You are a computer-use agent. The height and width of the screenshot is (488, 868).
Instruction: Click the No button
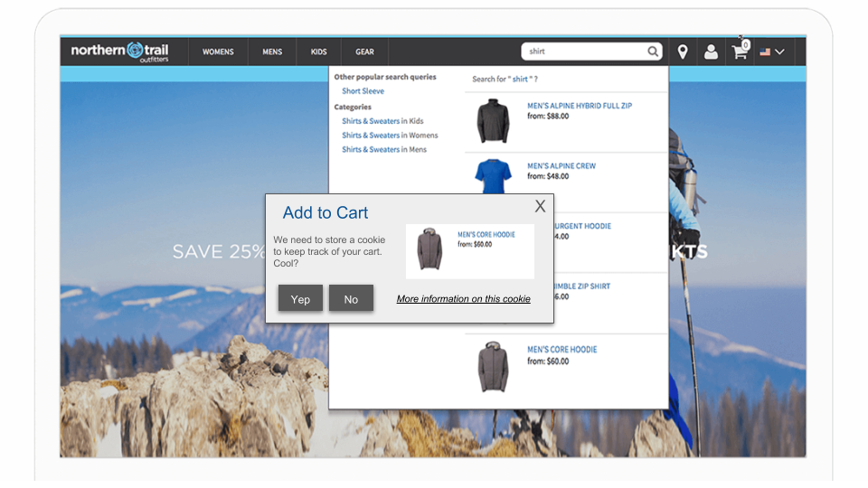pos(351,299)
